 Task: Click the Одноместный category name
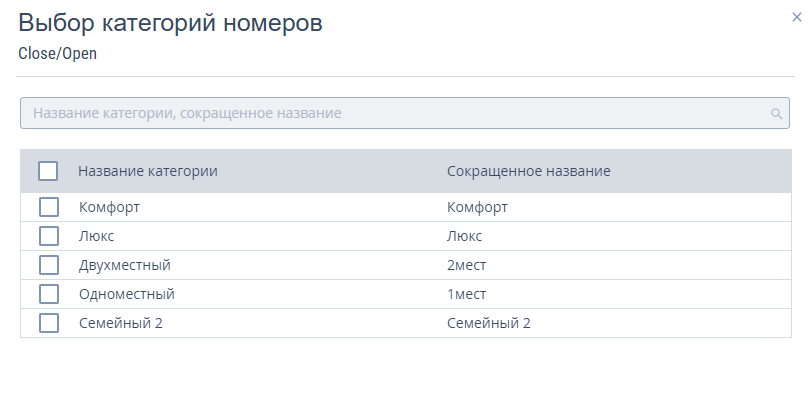click(127, 294)
